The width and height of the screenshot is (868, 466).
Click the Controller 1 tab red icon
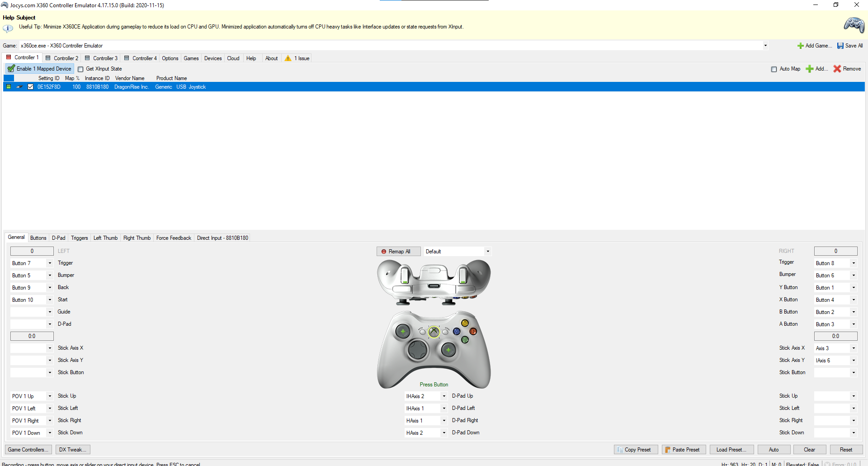tap(9, 57)
